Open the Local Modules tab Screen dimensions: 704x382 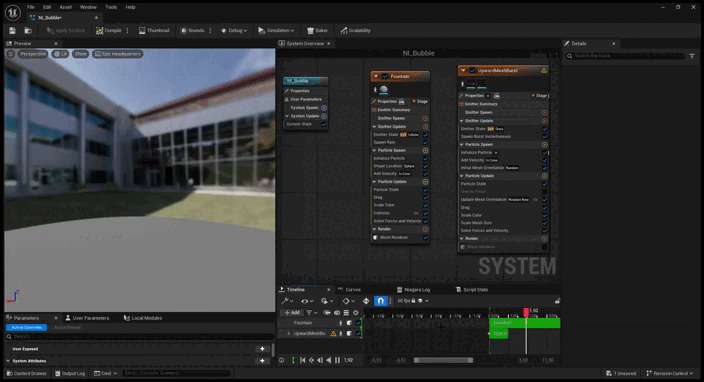coord(143,318)
